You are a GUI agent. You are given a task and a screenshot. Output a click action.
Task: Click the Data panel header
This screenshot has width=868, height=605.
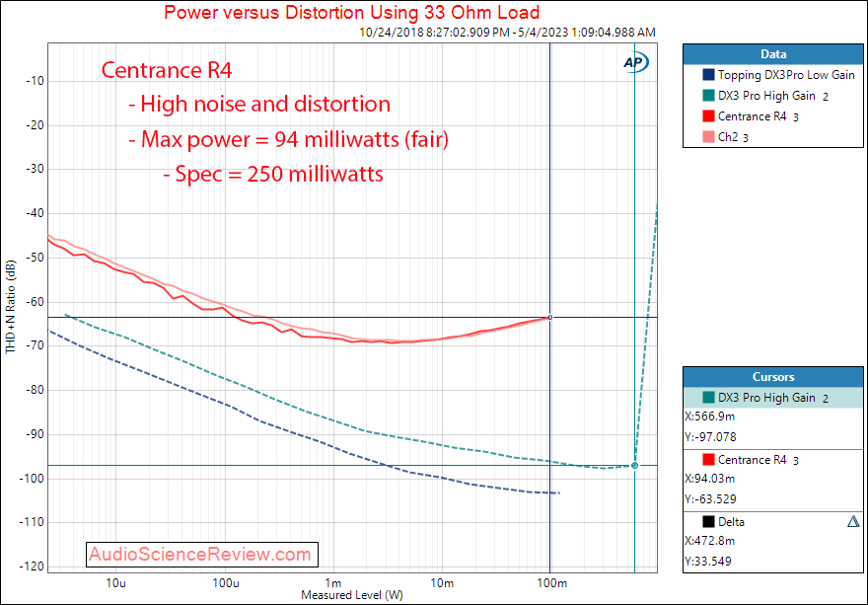(x=772, y=54)
